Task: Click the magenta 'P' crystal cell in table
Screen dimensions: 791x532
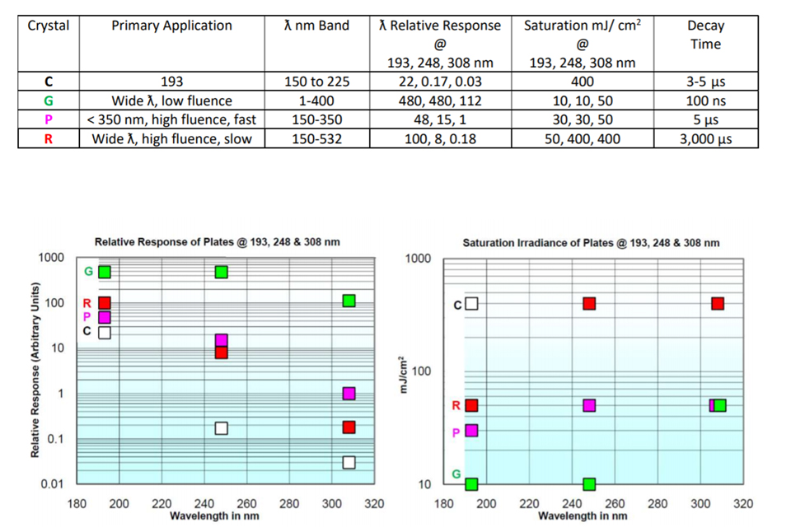Action: click(x=49, y=119)
